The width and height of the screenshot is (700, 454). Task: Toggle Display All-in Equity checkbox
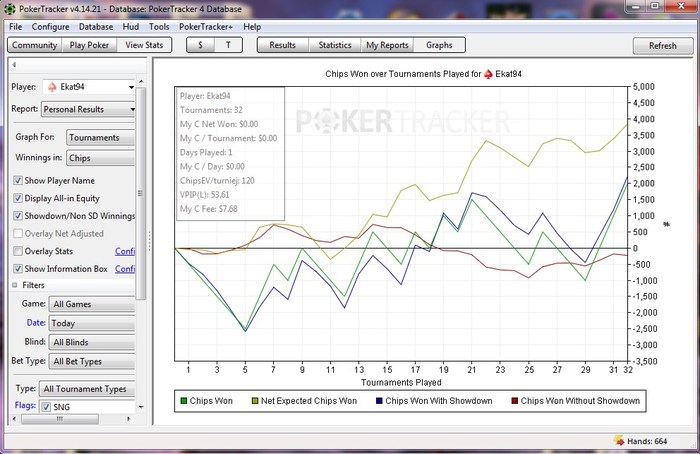click(x=18, y=198)
